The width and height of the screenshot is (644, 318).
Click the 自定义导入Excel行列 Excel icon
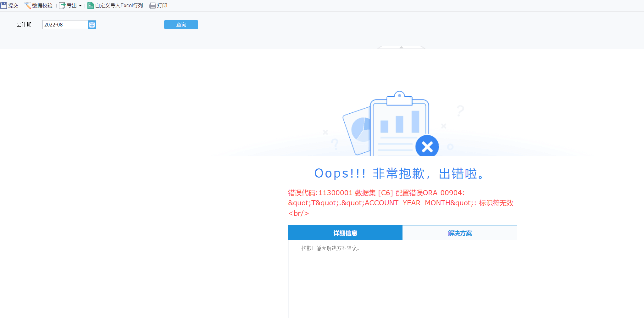pos(91,6)
